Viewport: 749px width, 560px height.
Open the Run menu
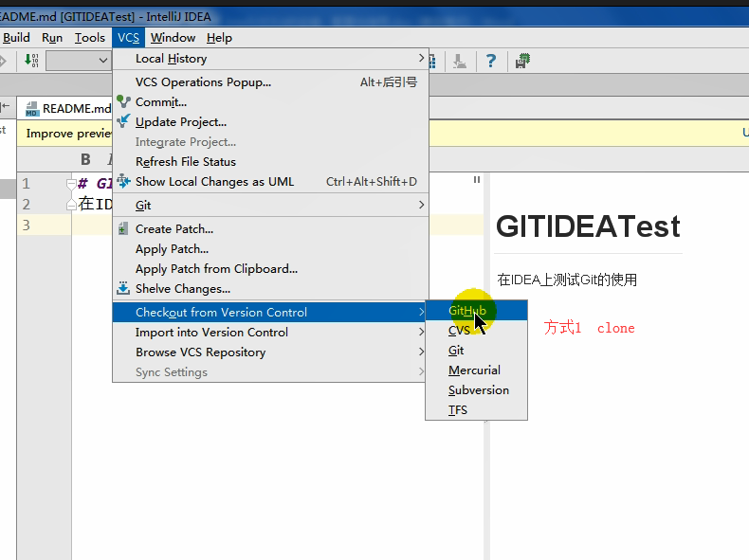[x=52, y=38]
